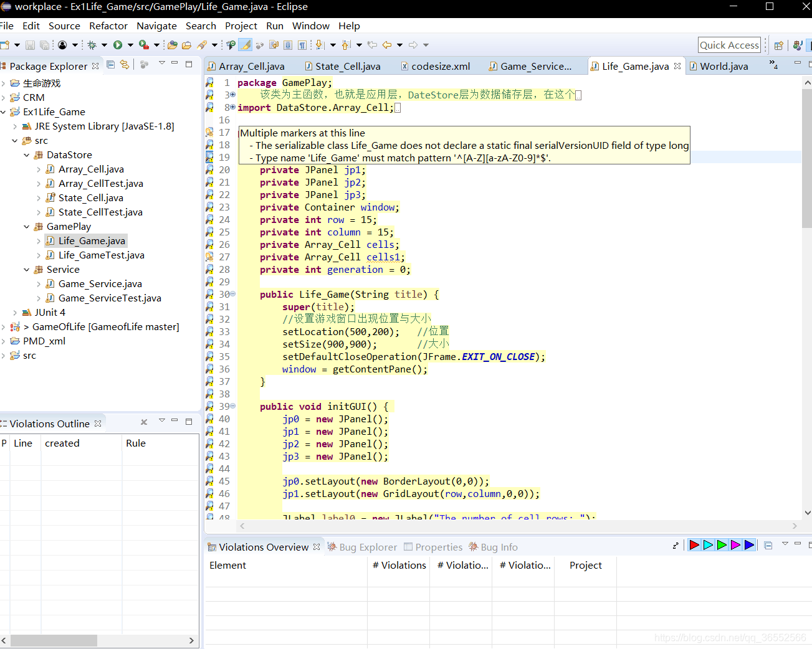Expand the JUnit 4 library node
The height and width of the screenshot is (649, 812).
[15, 313]
